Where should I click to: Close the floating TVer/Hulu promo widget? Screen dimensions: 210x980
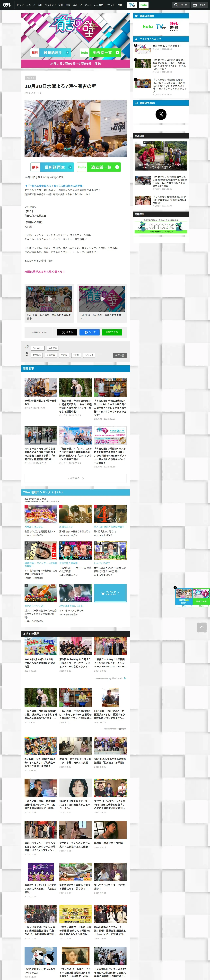pyautogui.click(x=175, y=588)
